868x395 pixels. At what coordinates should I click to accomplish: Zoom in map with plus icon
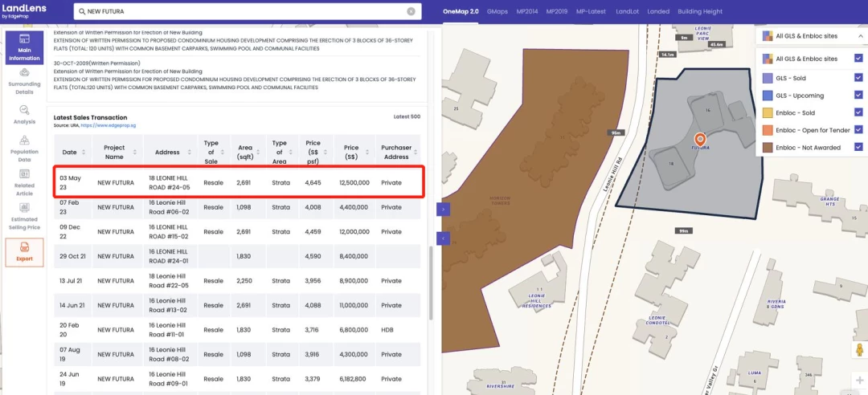tap(859, 380)
